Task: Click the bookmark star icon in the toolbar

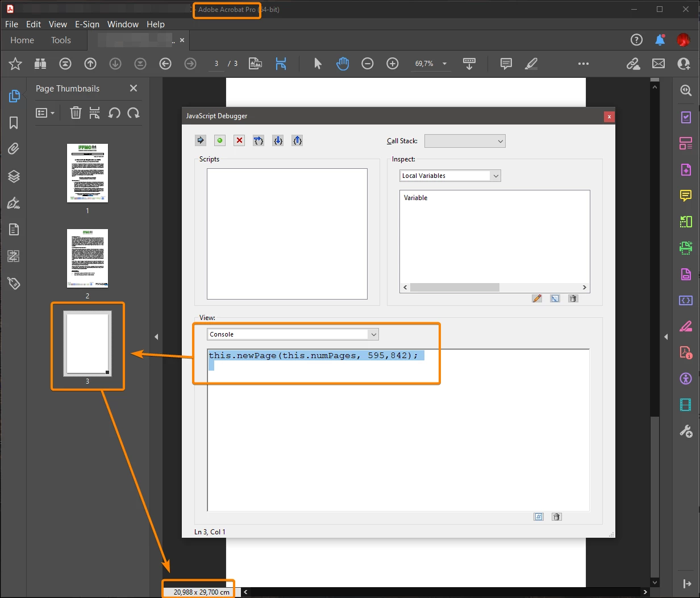Action: [x=15, y=64]
